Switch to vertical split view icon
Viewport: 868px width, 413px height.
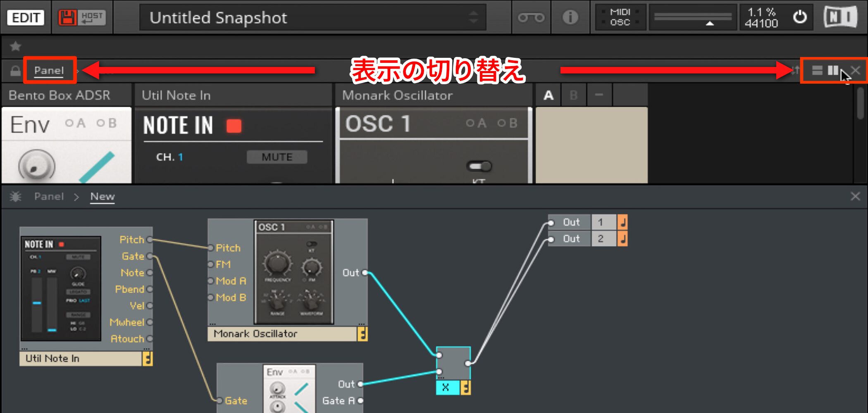click(833, 71)
